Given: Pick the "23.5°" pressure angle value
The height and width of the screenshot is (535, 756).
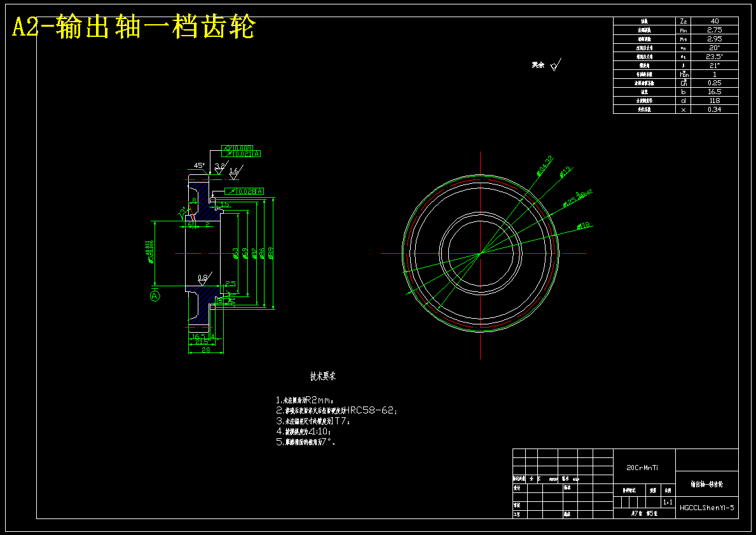Looking at the screenshot, I should click(x=715, y=57).
